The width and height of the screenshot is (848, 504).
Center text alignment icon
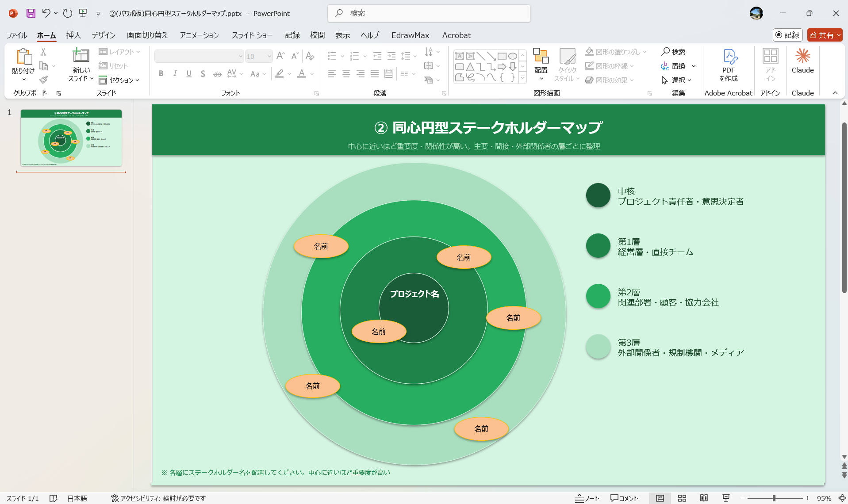tap(346, 74)
